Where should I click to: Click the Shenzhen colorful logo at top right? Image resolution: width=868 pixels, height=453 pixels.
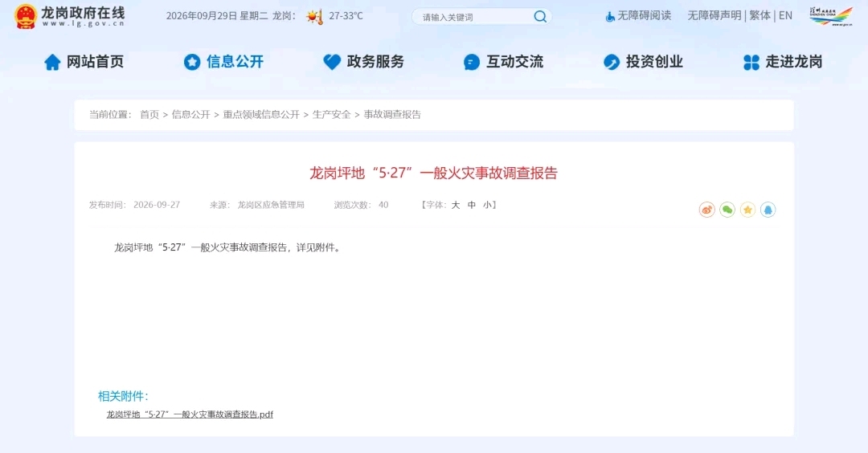point(831,16)
